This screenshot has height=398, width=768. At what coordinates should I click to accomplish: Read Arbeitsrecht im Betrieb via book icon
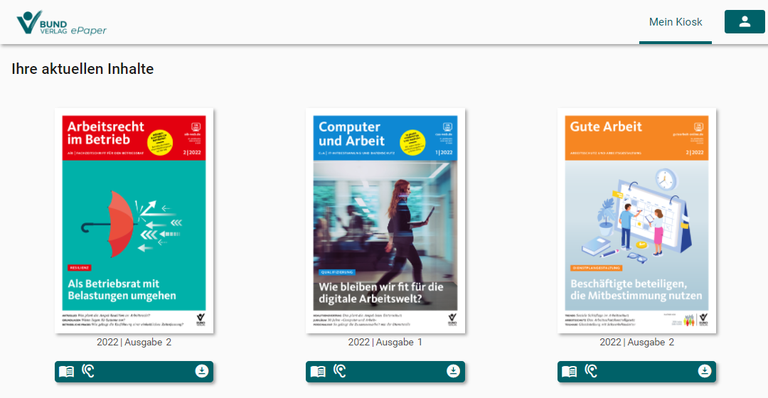[x=66, y=372]
